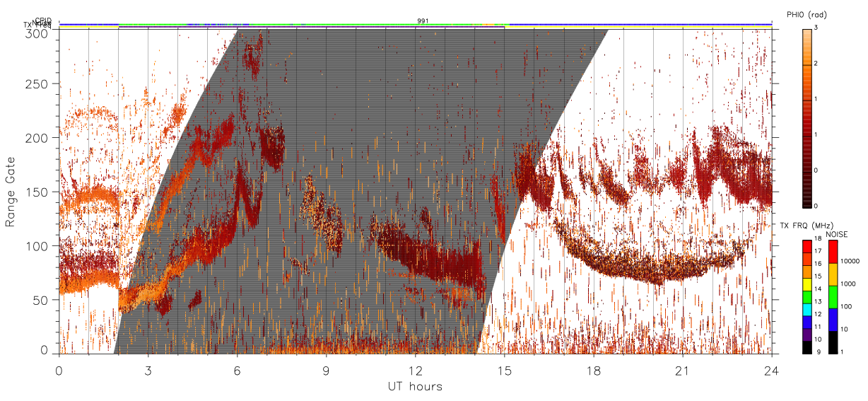Click the black 9-10 MHz TX FRQ swatch
The width and height of the screenshot is (868, 401).
tap(807, 346)
